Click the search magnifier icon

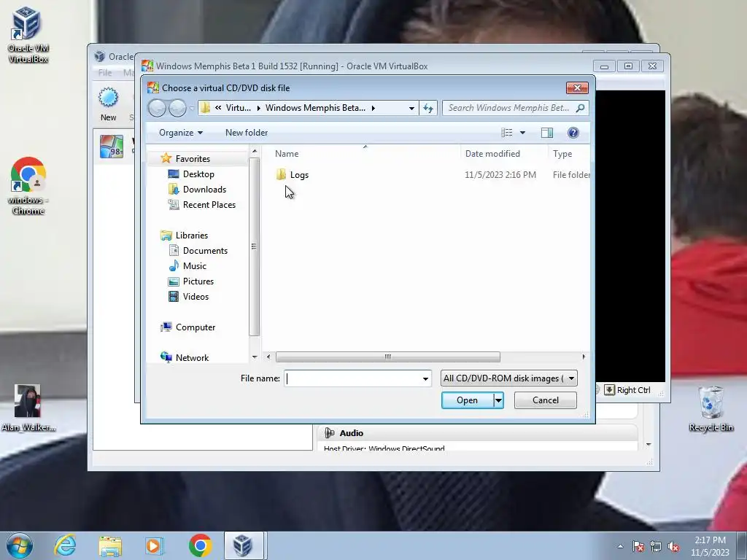(x=580, y=108)
